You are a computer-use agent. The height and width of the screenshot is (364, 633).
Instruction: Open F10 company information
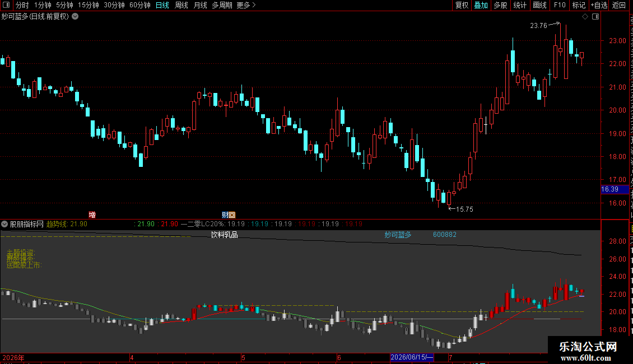tap(560, 5)
